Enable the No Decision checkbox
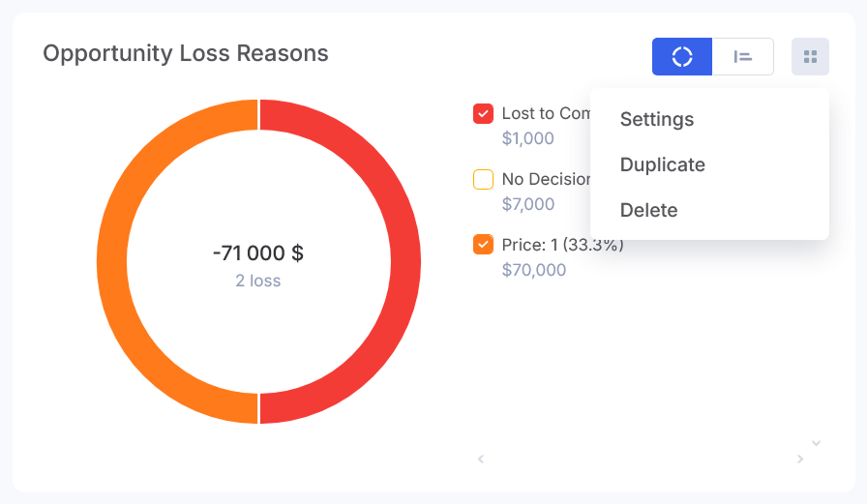 (x=483, y=179)
